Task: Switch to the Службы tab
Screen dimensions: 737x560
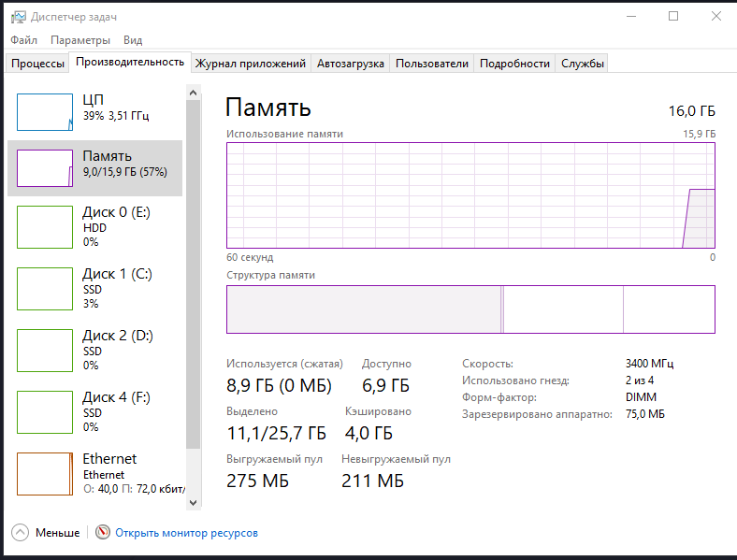Action: (x=582, y=64)
